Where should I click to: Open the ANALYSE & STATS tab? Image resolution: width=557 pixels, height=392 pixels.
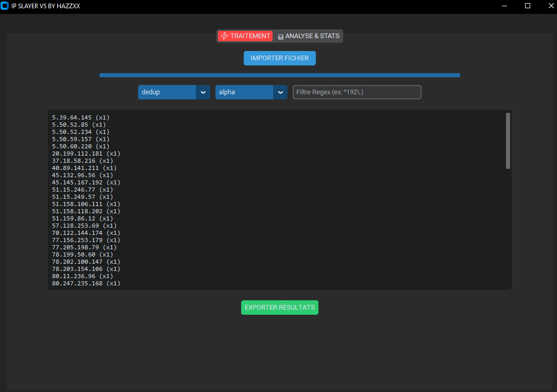click(308, 36)
